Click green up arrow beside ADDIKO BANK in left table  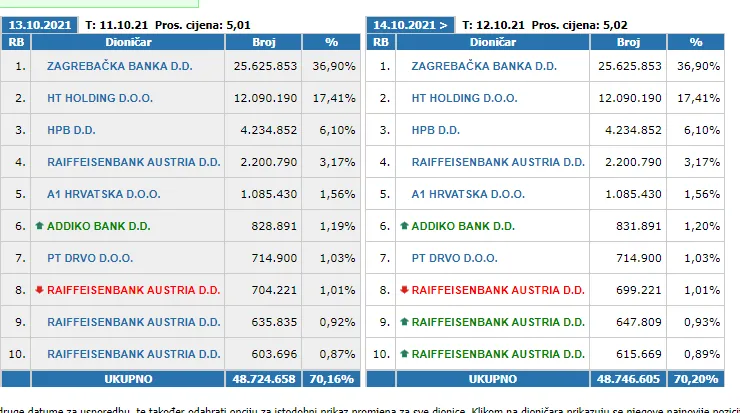[x=39, y=226]
